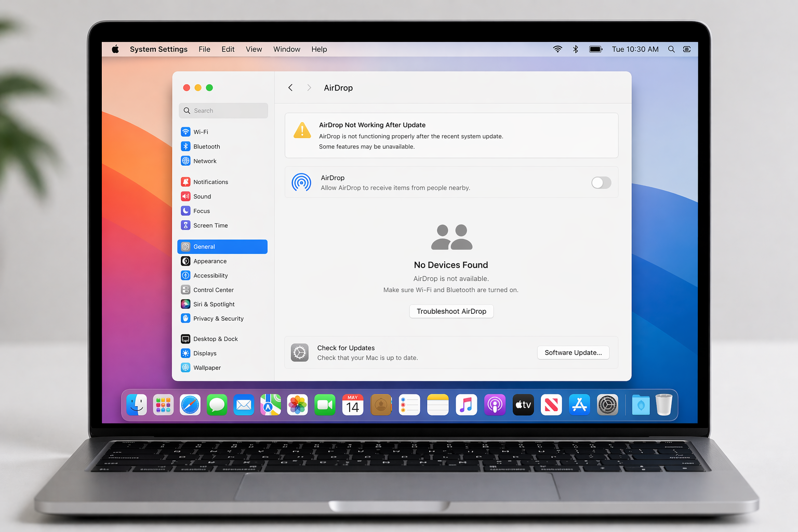
Task: Open Finder from the Dock
Action: point(137,405)
